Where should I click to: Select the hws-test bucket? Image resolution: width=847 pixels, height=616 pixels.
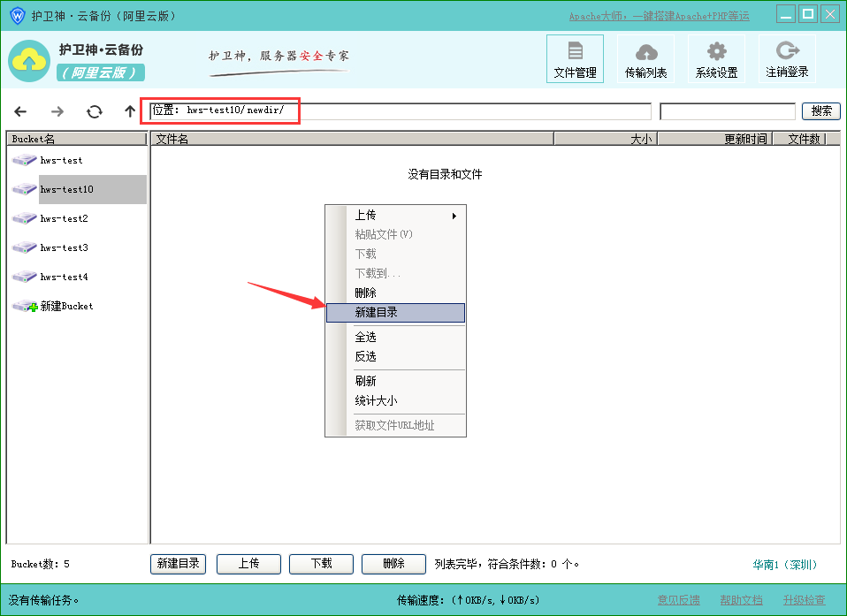[x=61, y=160]
